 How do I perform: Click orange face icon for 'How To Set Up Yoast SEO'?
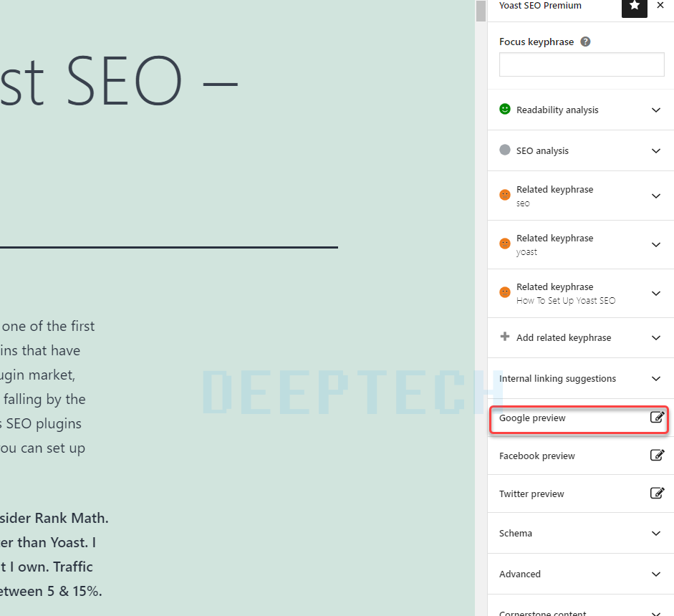pyautogui.click(x=505, y=292)
